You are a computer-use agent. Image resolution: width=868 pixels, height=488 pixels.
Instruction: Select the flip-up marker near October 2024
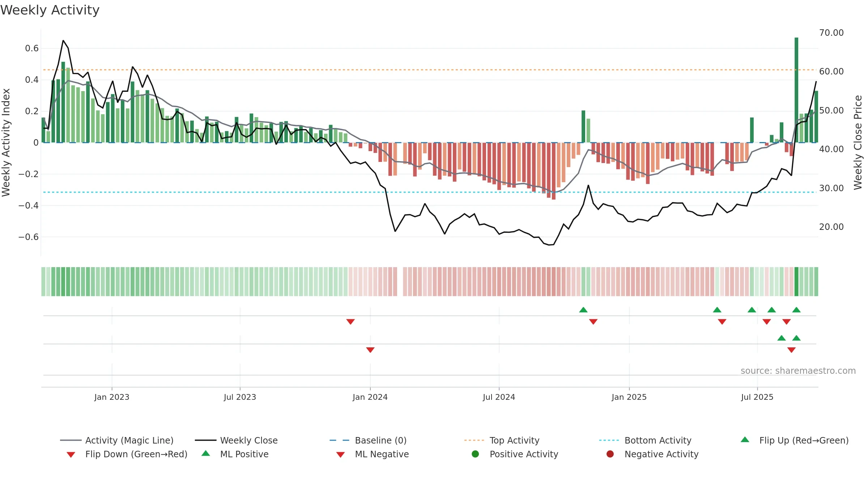pos(583,310)
